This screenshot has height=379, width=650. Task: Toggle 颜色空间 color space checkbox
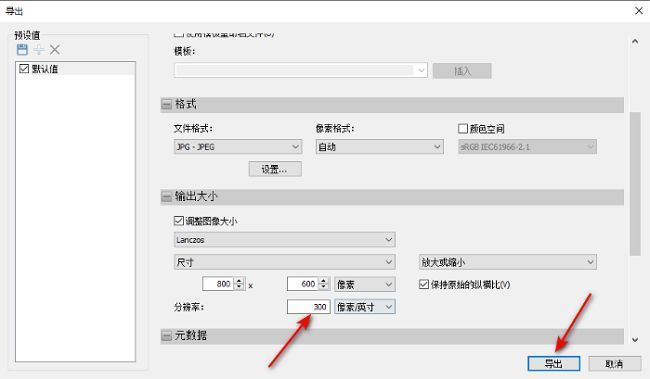(463, 129)
